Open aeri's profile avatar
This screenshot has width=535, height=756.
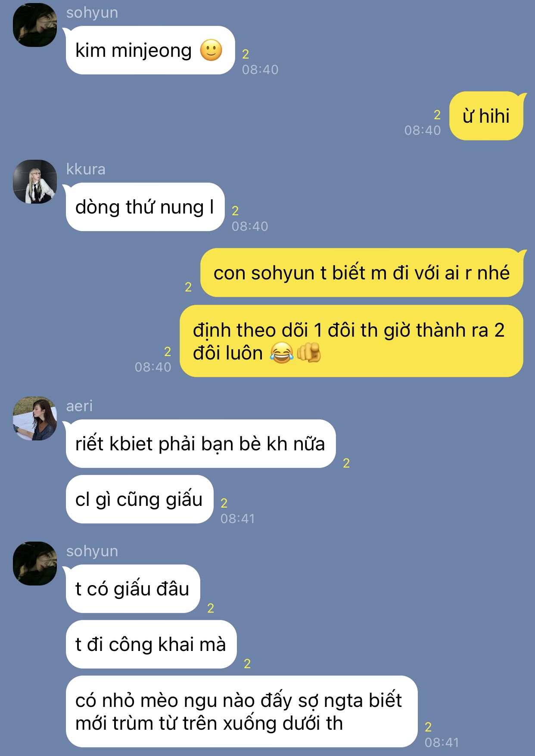click(x=35, y=418)
